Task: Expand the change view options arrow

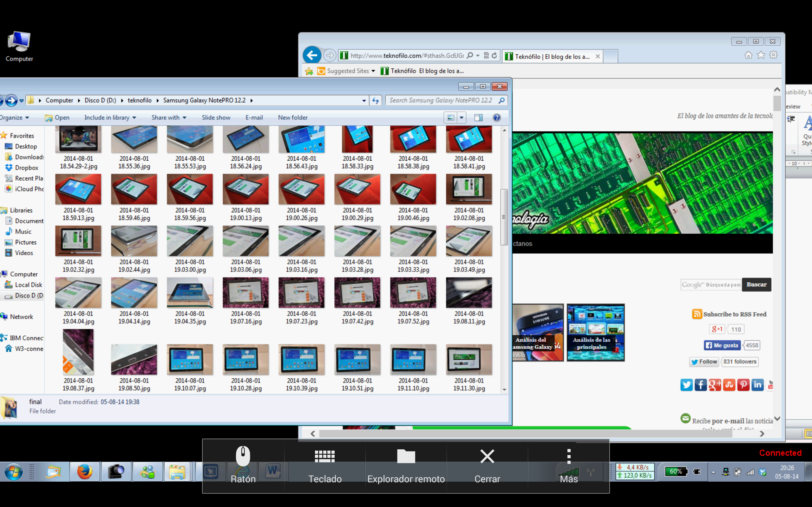Action: click(x=462, y=118)
